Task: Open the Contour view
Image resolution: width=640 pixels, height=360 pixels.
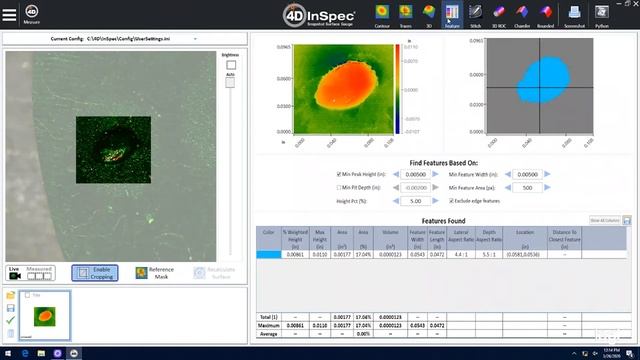Action: tap(382, 15)
